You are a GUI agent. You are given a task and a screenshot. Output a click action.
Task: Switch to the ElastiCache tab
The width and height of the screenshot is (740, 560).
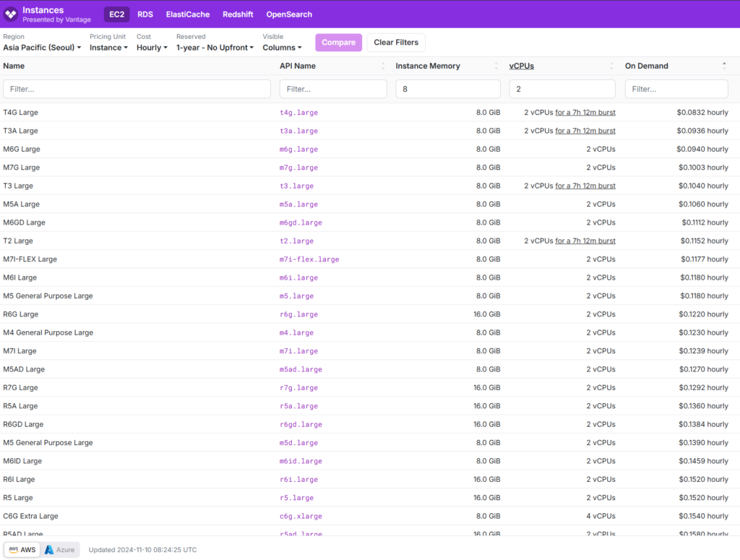pyautogui.click(x=188, y=14)
